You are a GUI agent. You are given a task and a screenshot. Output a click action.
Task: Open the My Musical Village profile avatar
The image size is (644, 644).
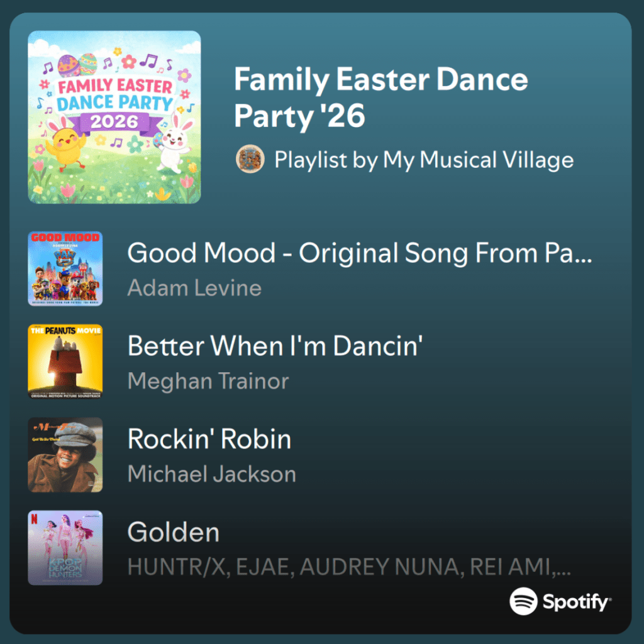(250, 160)
